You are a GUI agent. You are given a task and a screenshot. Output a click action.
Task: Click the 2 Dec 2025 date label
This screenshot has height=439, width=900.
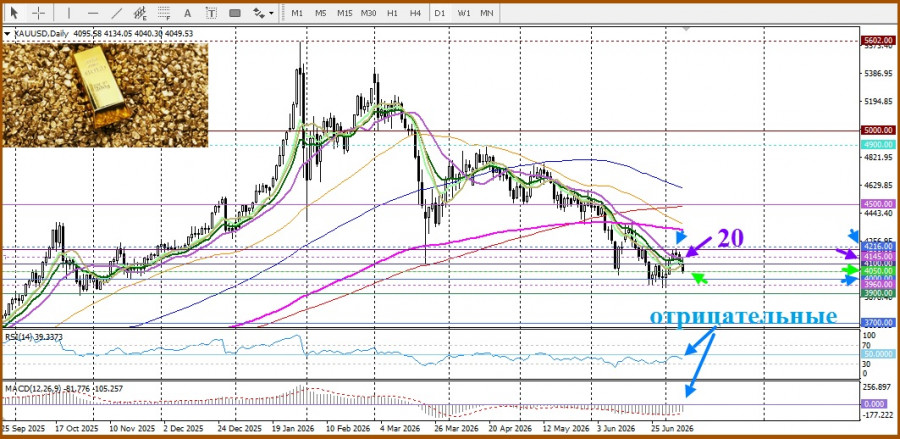click(x=184, y=429)
